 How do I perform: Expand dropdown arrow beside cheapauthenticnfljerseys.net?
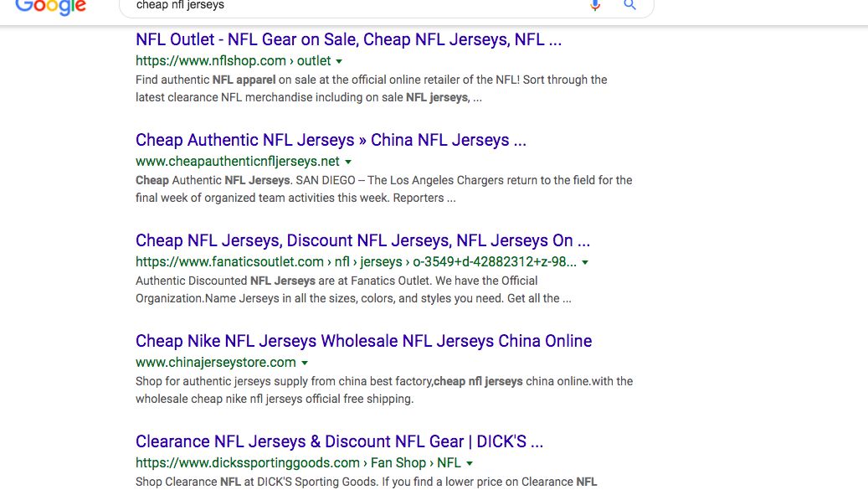click(348, 162)
